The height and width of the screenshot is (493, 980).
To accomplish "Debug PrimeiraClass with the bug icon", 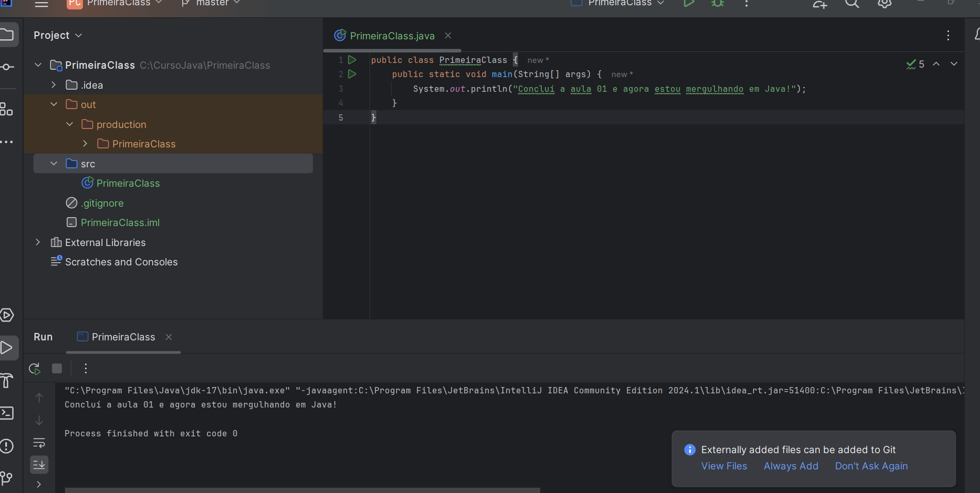I will 718,3.
